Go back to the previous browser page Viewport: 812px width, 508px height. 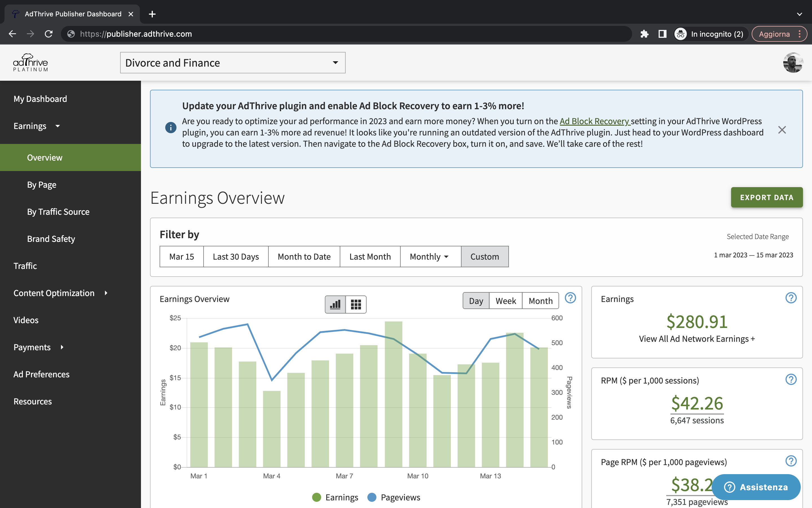point(12,34)
